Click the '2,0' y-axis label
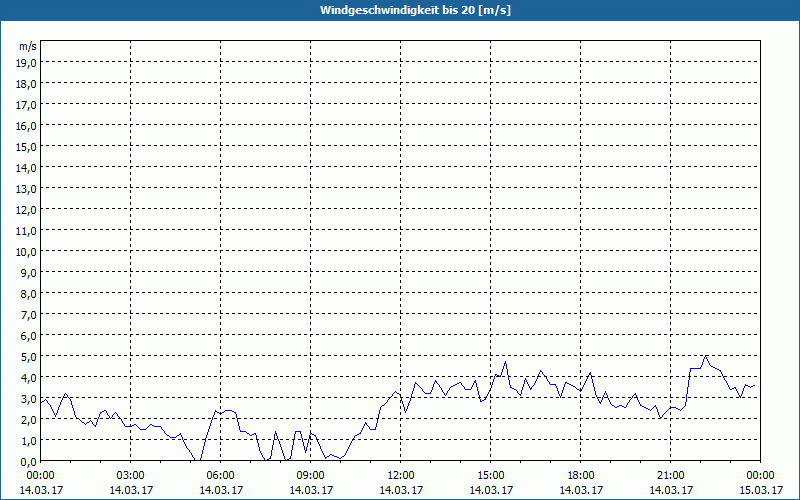The image size is (800, 500). 30,419
